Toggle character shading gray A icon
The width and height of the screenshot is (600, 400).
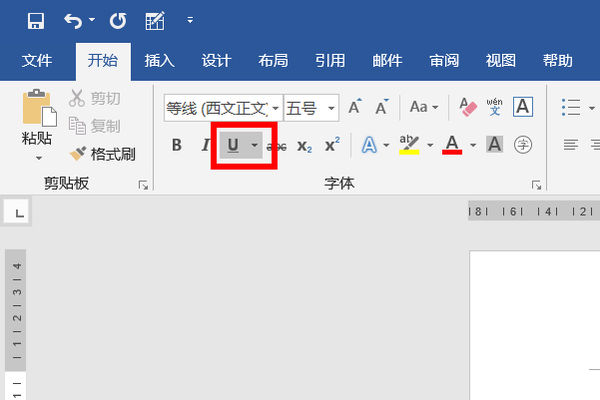(494, 145)
